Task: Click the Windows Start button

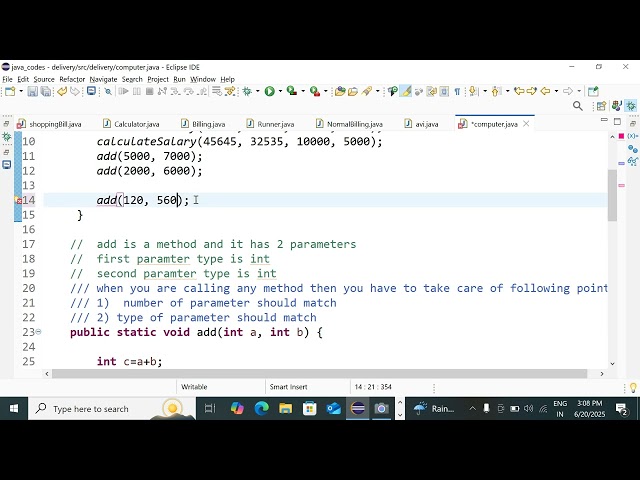Action: click(x=14, y=408)
